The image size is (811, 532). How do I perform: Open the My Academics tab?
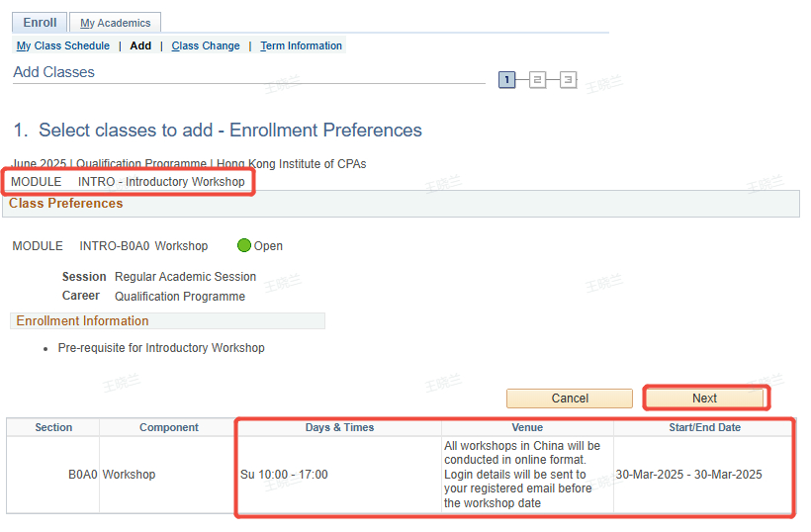[x=115, y=23]
